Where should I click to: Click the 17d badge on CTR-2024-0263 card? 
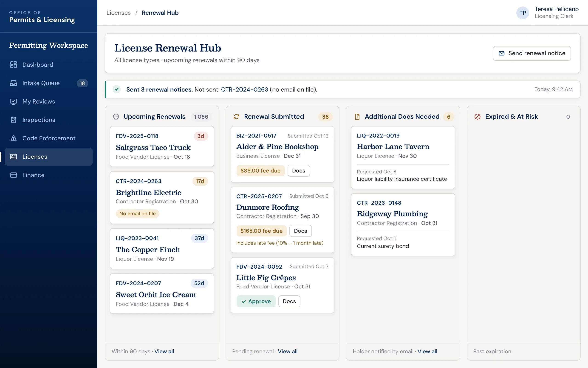point(200,181)
